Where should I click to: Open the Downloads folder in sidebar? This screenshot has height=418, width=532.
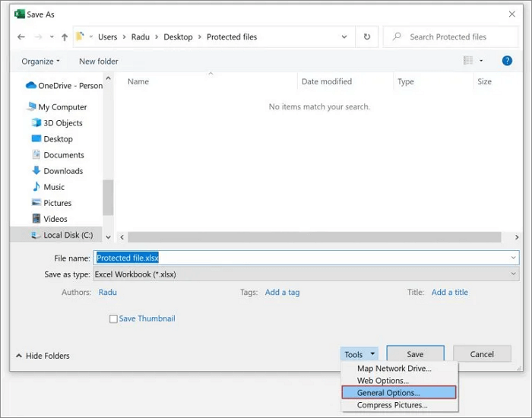coord(62,171)
